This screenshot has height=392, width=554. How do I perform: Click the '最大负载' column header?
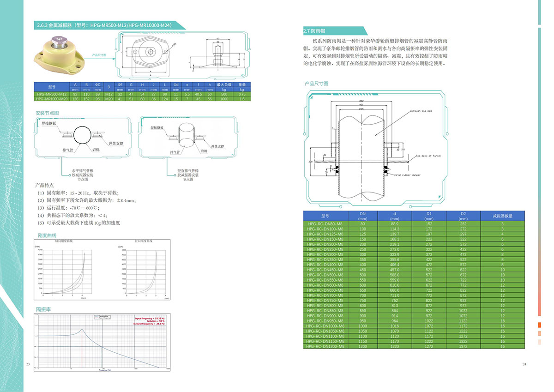(x=224, y=85)
